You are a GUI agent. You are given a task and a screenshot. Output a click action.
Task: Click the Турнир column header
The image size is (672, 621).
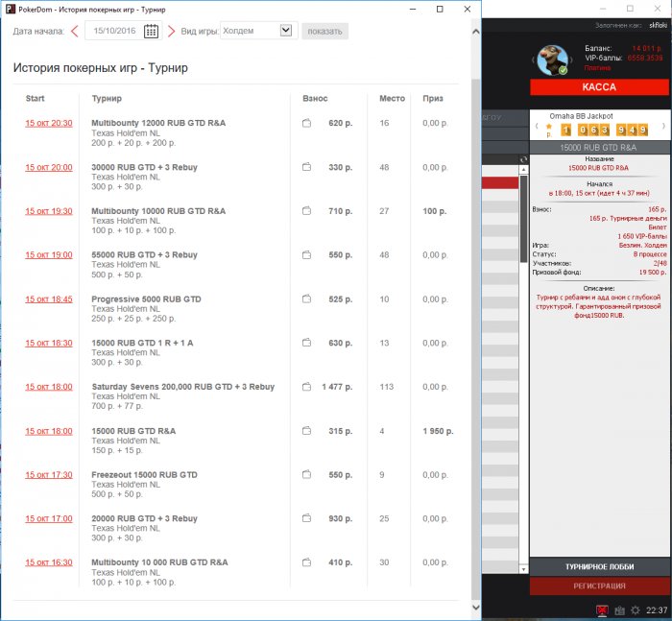pos(107,98)
